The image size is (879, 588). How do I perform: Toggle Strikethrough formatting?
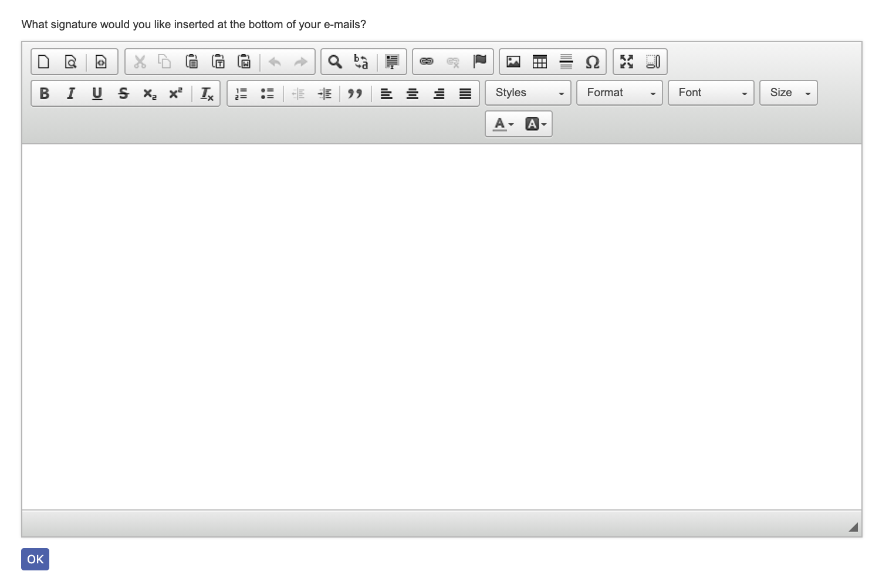[123, 93]
